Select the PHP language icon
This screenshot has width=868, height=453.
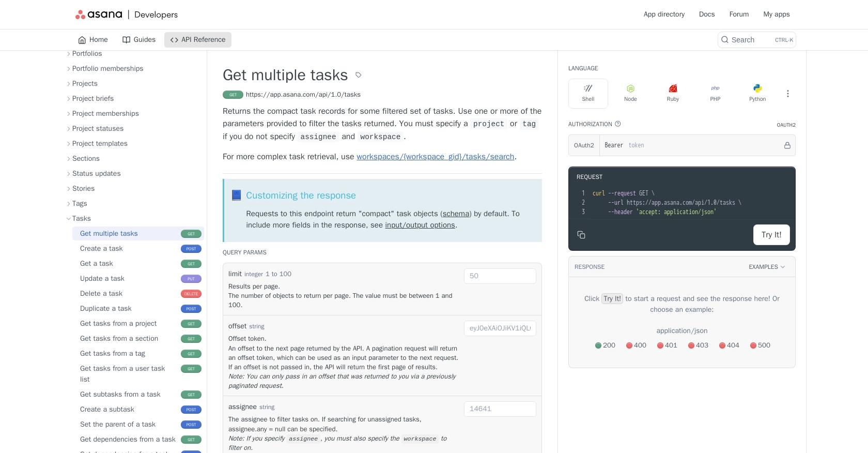[x=715, y=88]
